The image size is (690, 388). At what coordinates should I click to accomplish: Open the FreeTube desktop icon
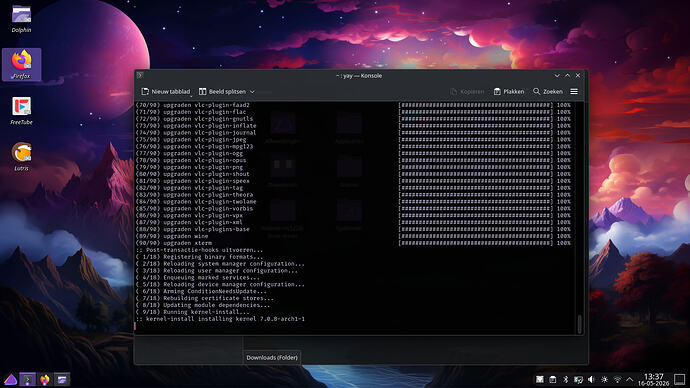click(x=21, y=111)
